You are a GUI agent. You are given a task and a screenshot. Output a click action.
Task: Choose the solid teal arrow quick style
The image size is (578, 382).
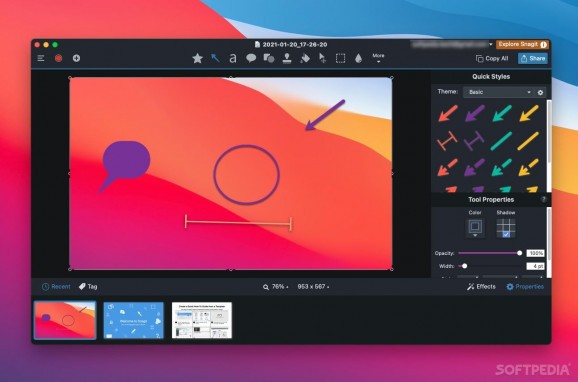coord(502,113)
